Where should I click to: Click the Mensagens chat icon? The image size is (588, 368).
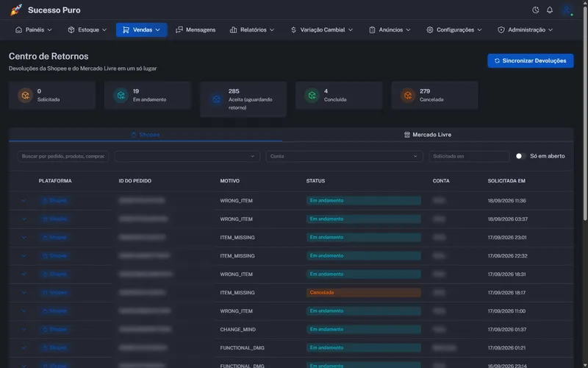pos(179,29)
